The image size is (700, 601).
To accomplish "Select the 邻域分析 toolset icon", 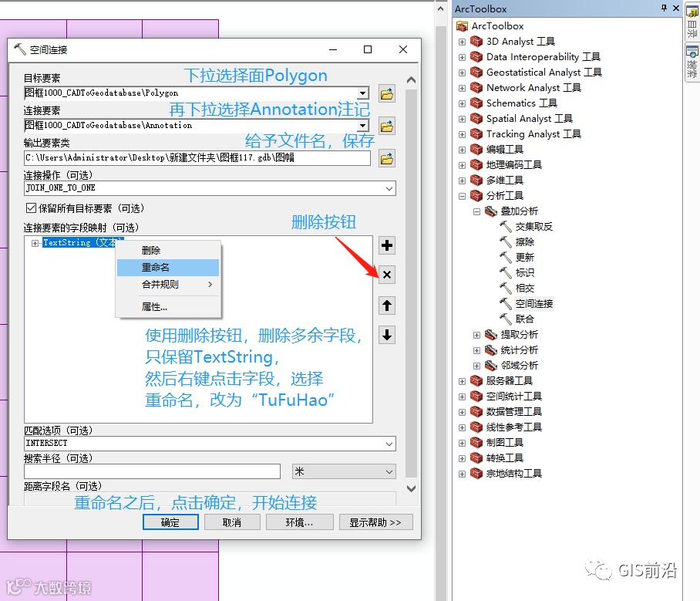I will click(491, 366).
